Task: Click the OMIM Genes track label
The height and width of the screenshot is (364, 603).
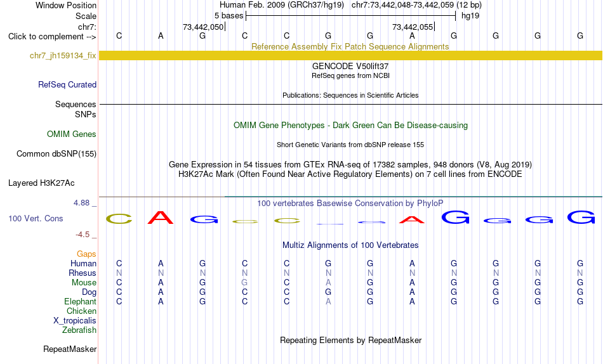Action: pyautogui.click(x=72, y=134)
